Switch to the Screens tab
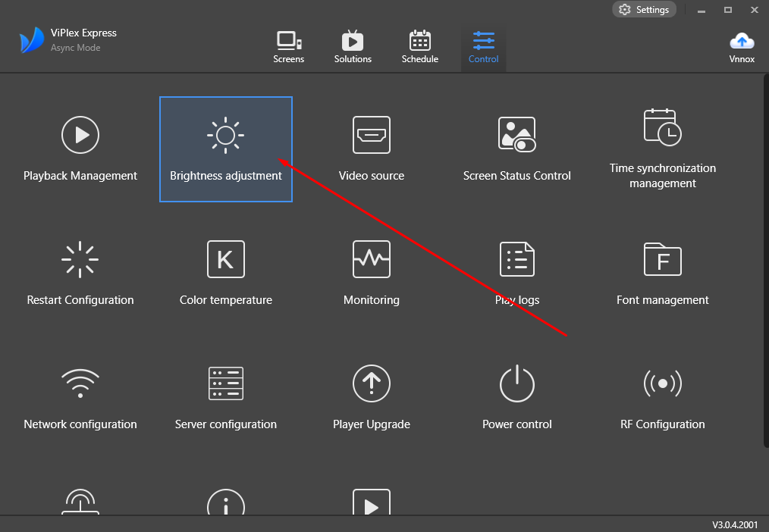 point(288,48)
